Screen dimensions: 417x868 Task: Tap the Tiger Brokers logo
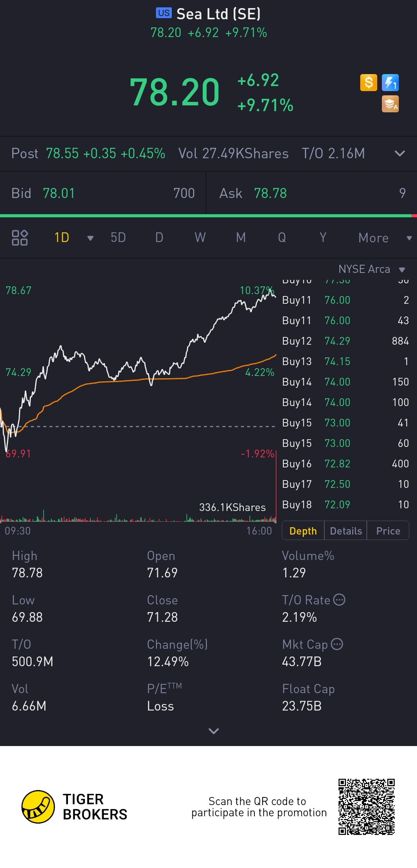click(38, 807)
